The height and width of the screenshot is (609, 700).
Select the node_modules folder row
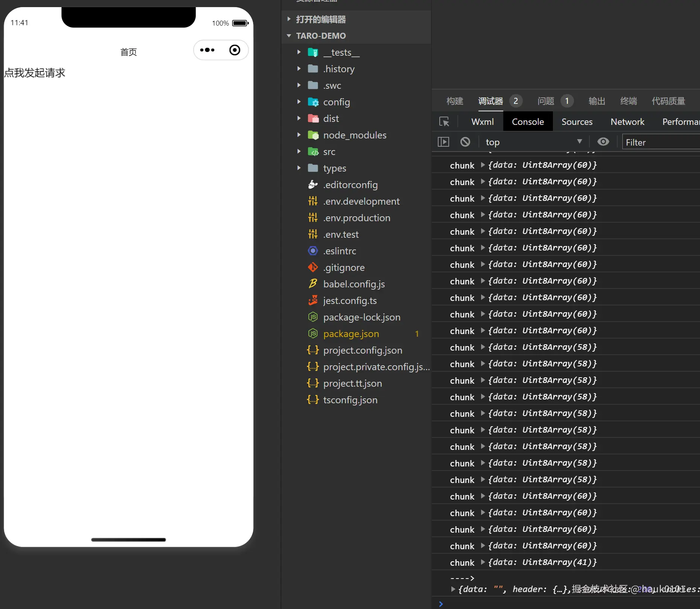coord(356,135)
